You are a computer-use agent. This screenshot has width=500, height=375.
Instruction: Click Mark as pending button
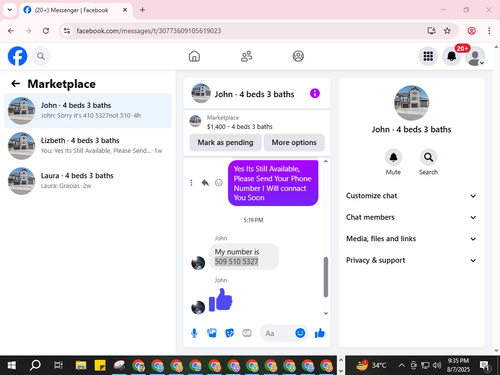click(225, 142)
